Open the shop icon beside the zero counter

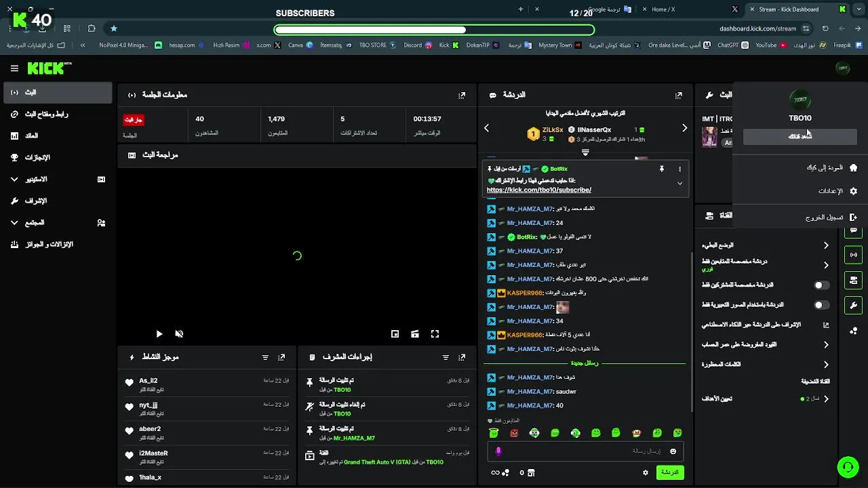tap(531, 472)
